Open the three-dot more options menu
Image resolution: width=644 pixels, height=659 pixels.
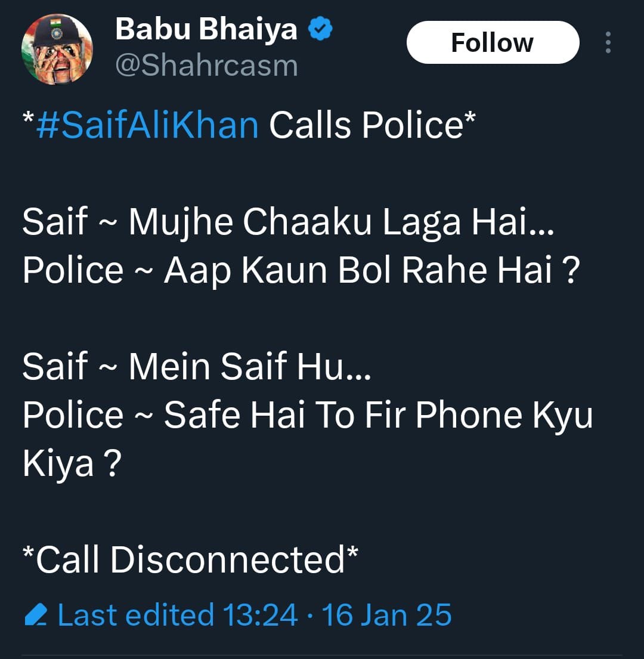pyautogui.click(x=608, y=42)
